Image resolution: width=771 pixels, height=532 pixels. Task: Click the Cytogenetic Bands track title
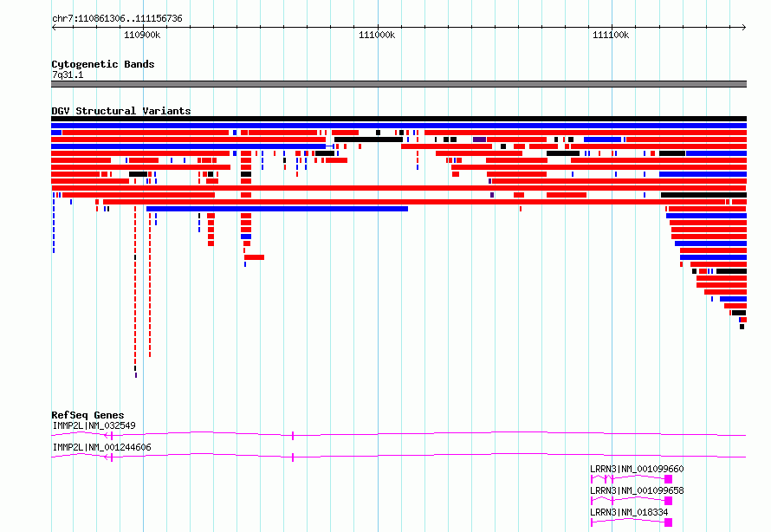click(x=103, y=64)
